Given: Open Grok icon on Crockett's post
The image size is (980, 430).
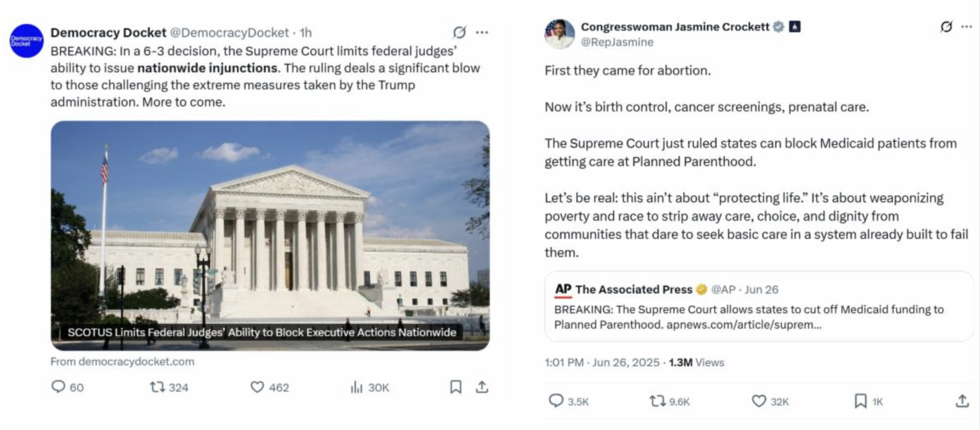Looking at the screenshot, I should pyautogui.click(x=946, y=27).
